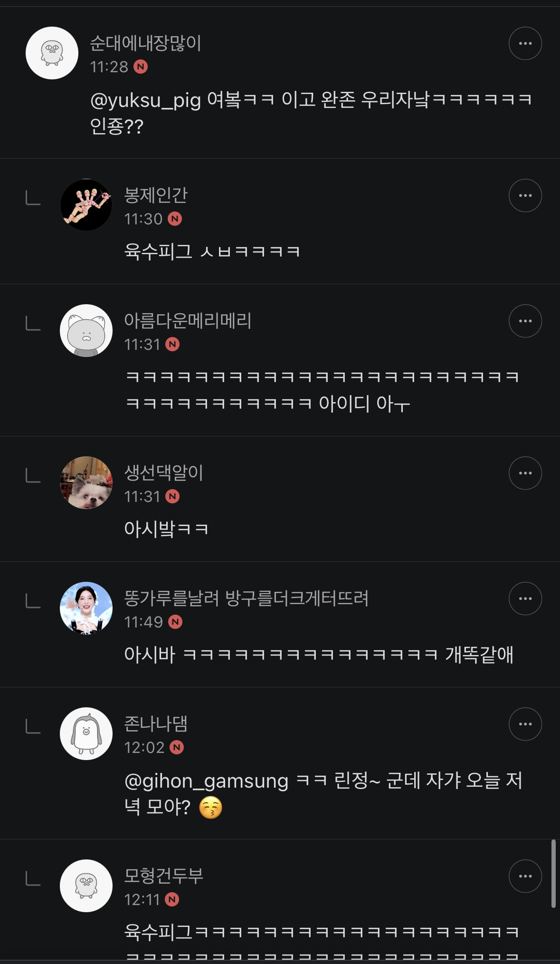Open more options for 아름다운메리메리 reply
Viewport: 560px width, 964px height.
(525, 321)
